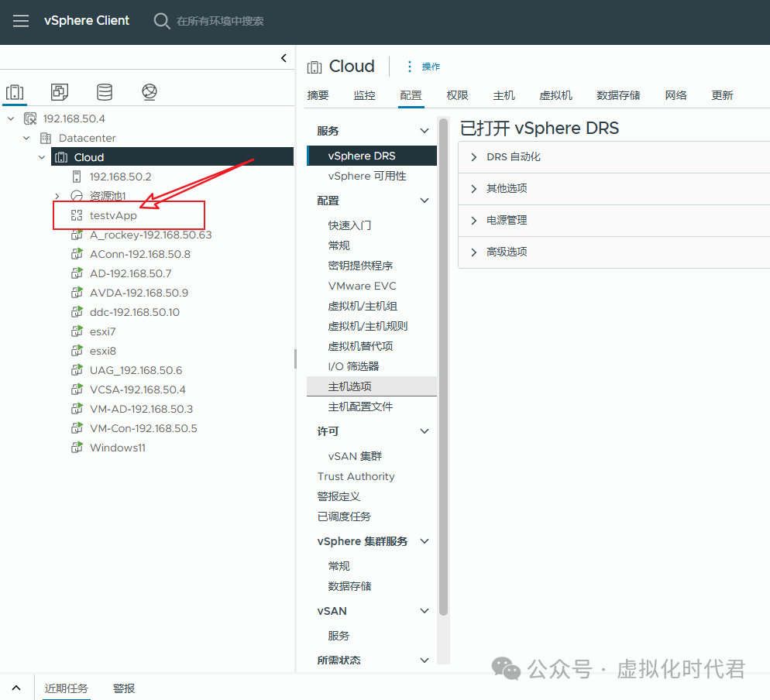Select vSphere DRS settings item
This screenshot has height=700, width=770.
click(x=372, y=156)
